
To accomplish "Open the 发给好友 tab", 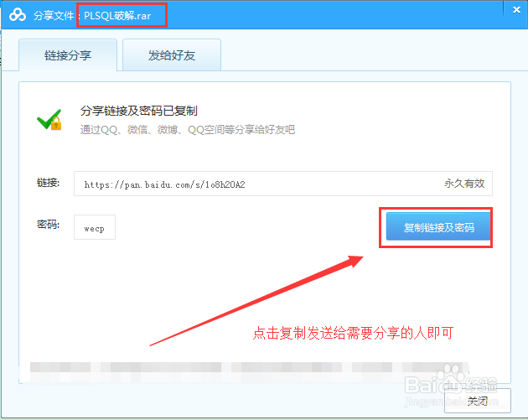I will pyautogui.click(x=172, y=54).
